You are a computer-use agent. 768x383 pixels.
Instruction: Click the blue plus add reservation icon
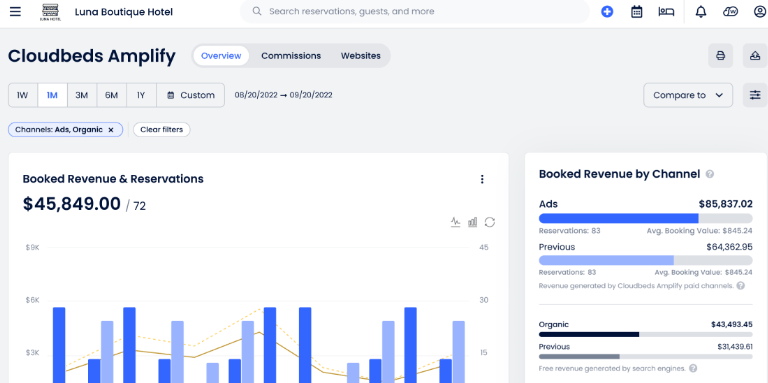(x=607, y=12)
